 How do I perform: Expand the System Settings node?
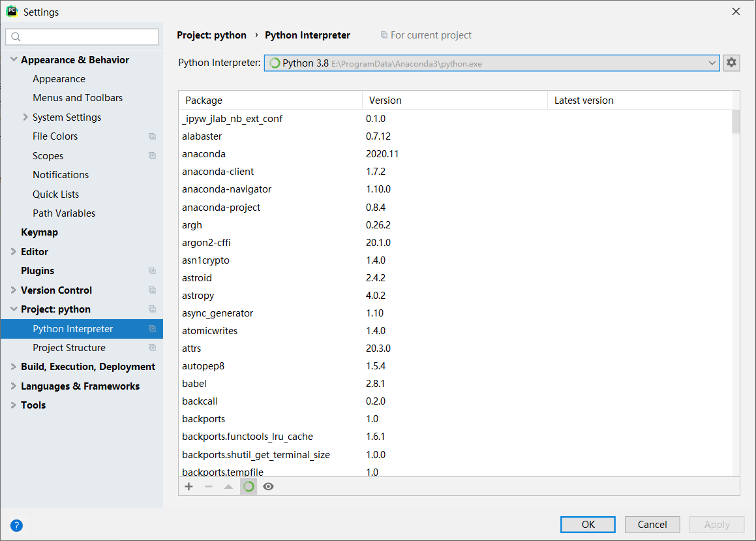25,117
